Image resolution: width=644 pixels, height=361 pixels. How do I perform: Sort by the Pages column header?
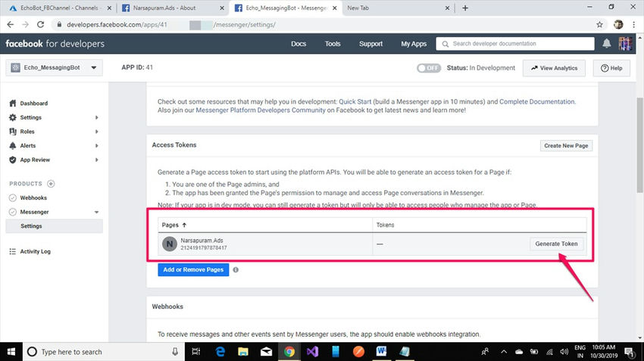[x=174, y=225]
